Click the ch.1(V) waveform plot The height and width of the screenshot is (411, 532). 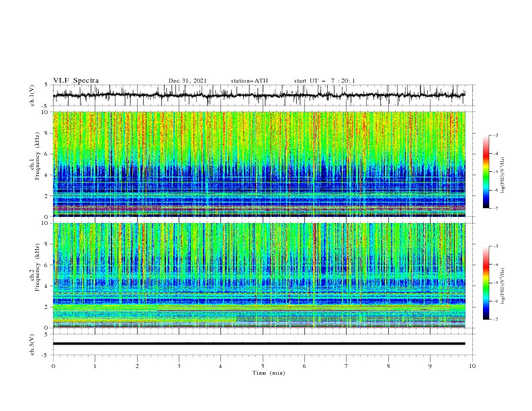(x=259, y=95)
